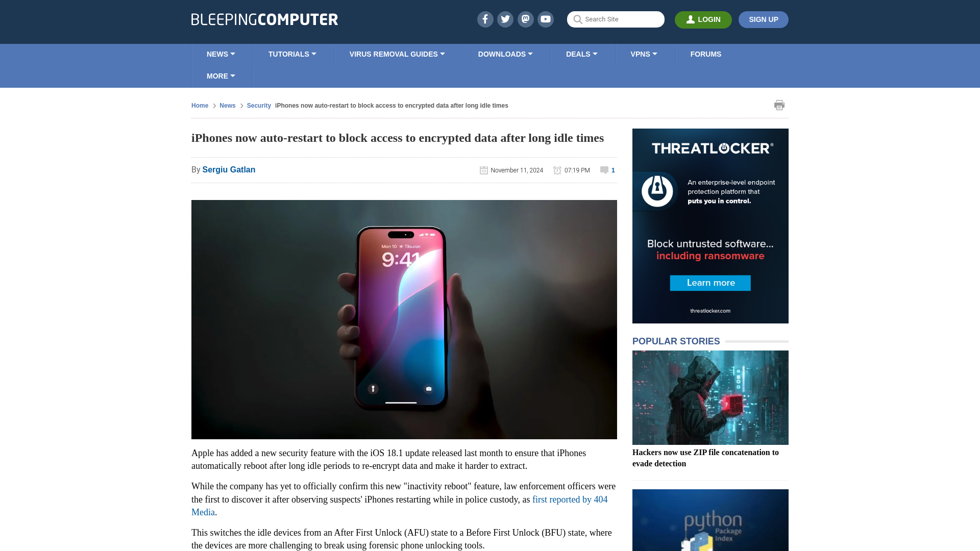Open the Mastodon social icon link
Screen dimensions: 980x551
coord(525,19)
